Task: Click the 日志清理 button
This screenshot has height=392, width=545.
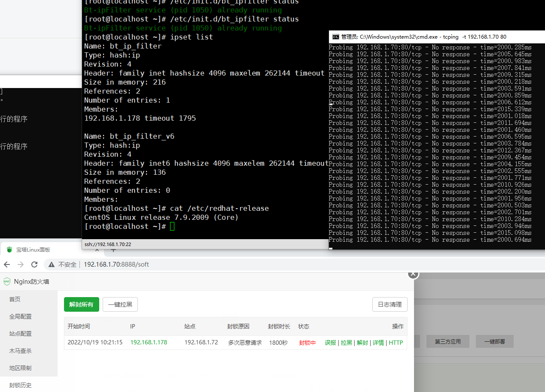Action: (x=390, y=304)
